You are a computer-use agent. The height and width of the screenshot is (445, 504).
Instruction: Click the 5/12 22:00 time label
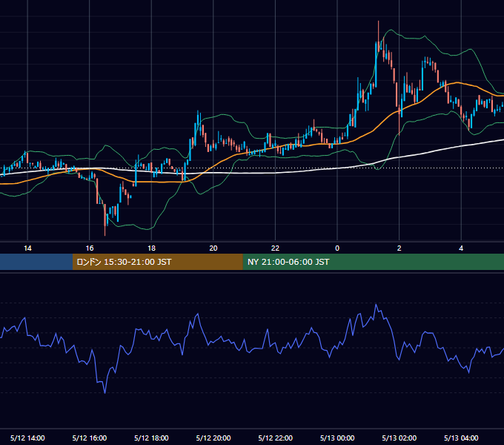click(276, 438)
